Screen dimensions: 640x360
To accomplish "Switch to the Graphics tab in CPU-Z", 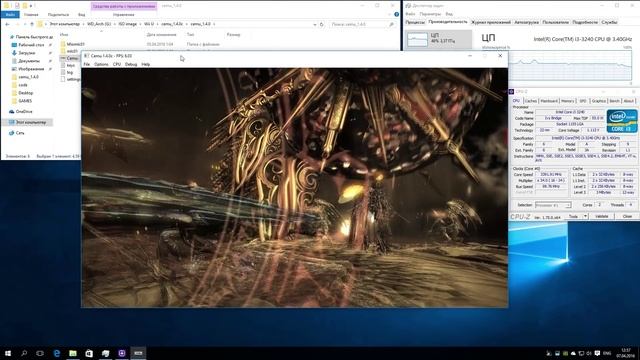I will 598,101.
